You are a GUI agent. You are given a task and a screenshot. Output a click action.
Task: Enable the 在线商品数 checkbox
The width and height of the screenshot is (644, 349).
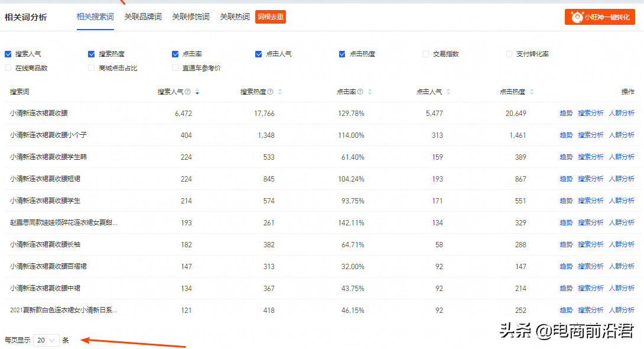tap(8, 67)
